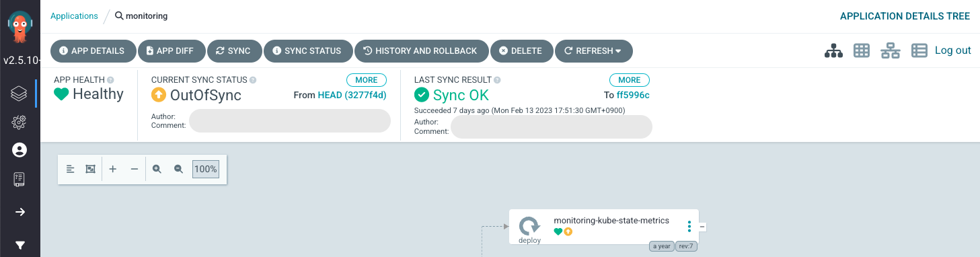The width and height of the screenshot is (980, 257).
Task: Click MORE under Current Sync Status
Action: click(367, 80)
